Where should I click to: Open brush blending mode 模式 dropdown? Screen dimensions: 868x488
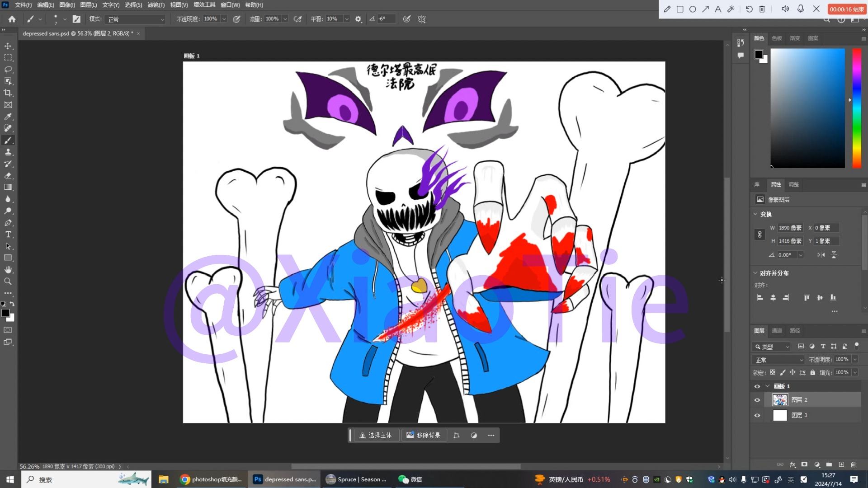click(x=136, y=19)
